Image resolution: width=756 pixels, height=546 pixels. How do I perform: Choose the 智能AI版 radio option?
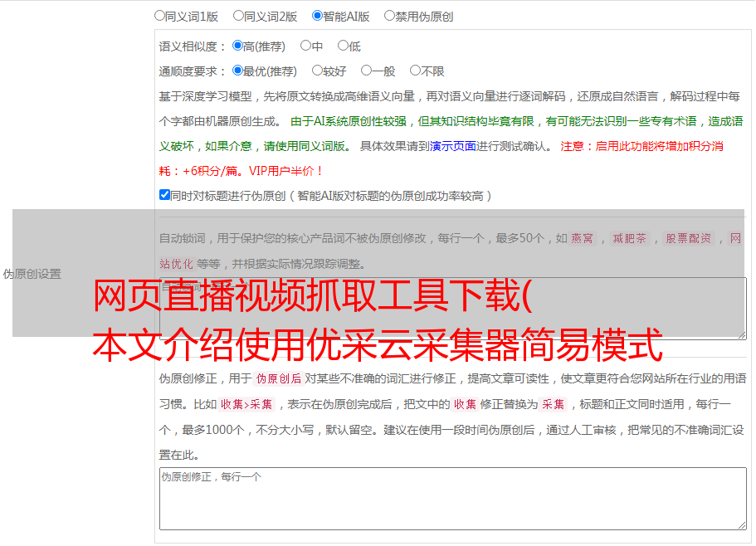point(317,16)
